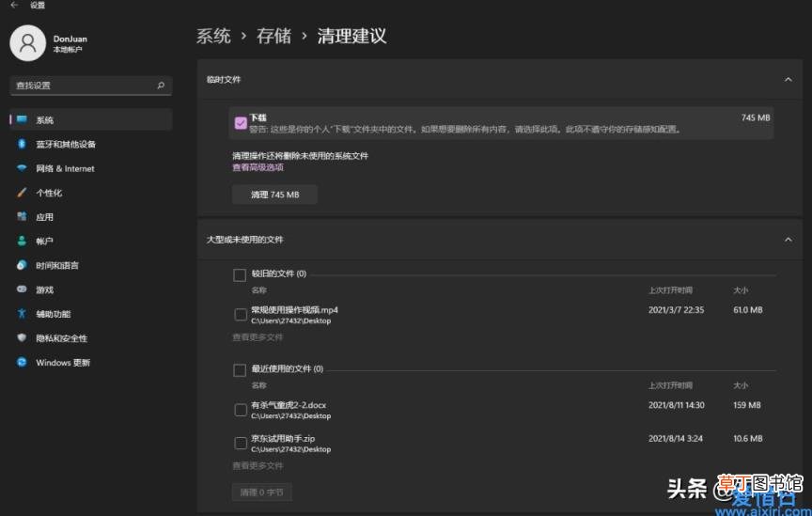Viewport: 812px width, 516px height.
Task: Click the 应用 apps icon in sidebar
Action: 22,216
